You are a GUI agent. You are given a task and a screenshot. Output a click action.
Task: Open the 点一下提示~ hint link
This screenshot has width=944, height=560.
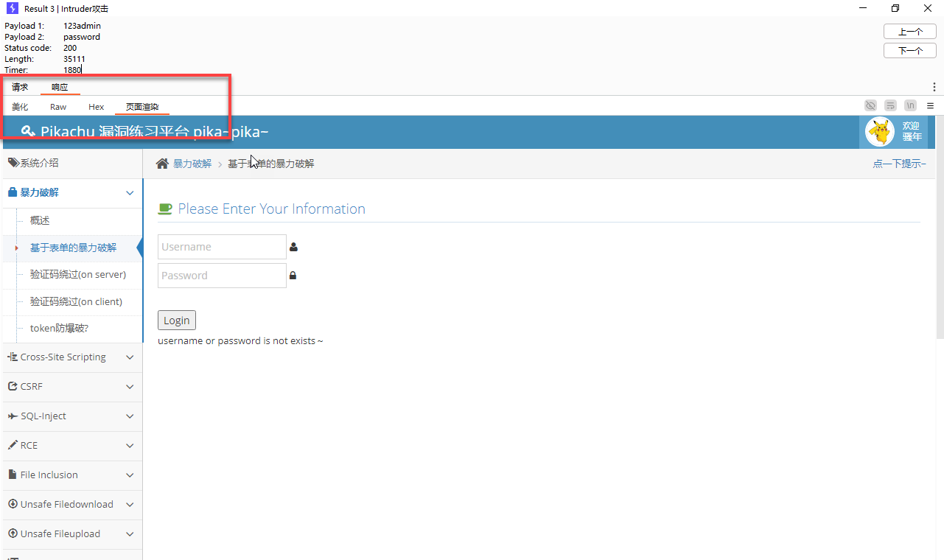[899, 164]
